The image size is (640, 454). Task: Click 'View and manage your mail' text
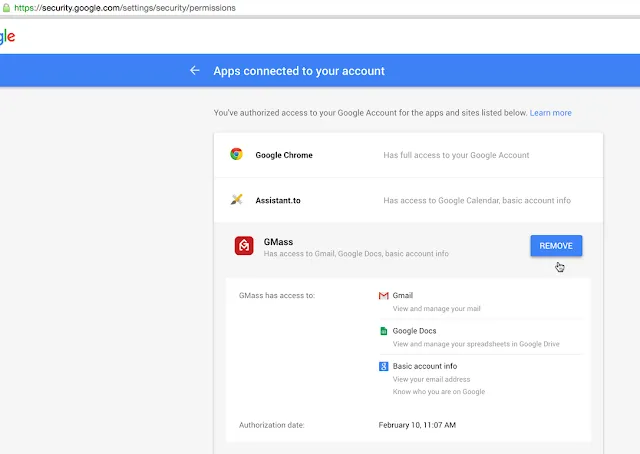(437, 309)
